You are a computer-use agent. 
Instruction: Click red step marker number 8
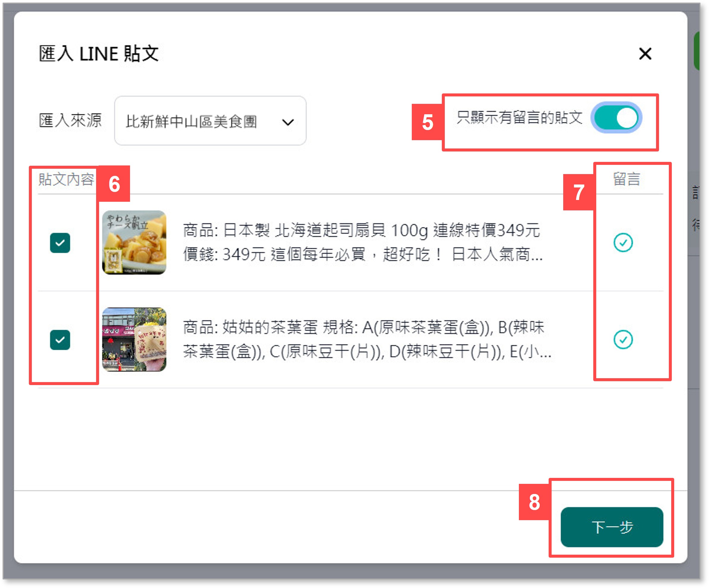pos(534,502)
